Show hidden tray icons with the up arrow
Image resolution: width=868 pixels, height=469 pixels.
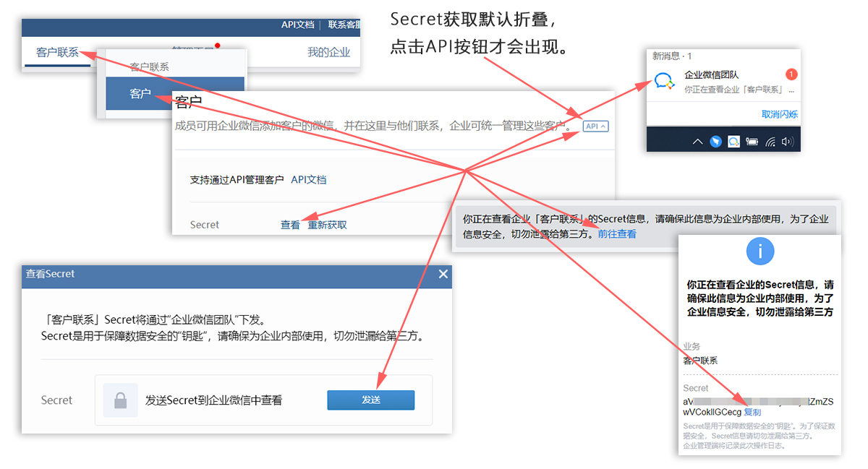pos(697,142)
